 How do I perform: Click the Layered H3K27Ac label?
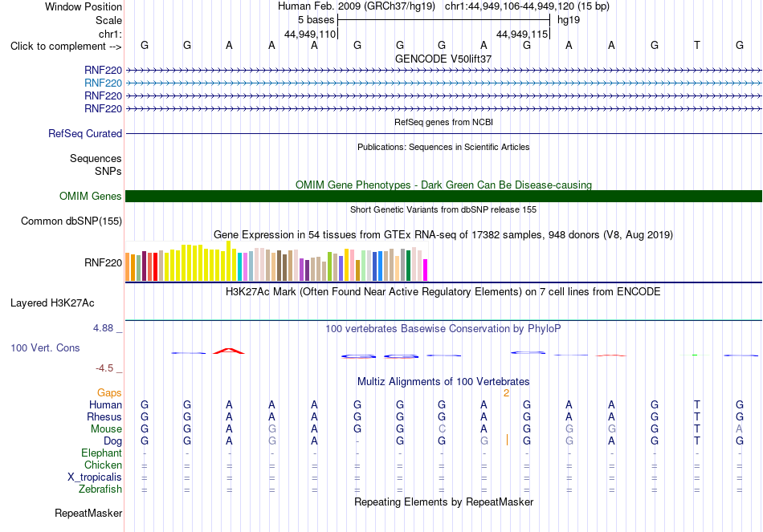click(52, 303)
